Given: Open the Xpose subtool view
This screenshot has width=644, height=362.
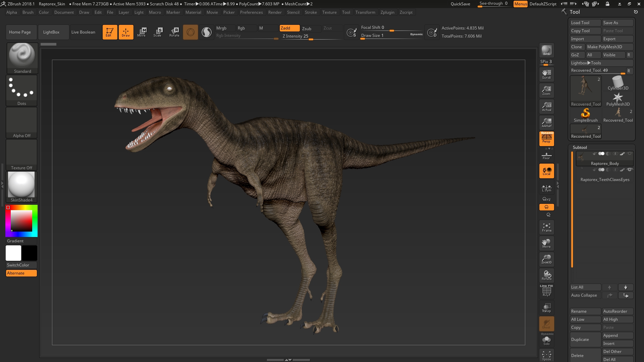Looking at the screenshot, I should pyautogui.click(x=546, y=355).
